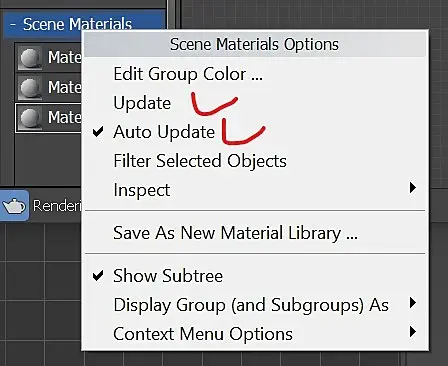This screenshot has height=366, width=448.
Task: Click the Inspect submenu arrow
Action: tap(413, 188)
